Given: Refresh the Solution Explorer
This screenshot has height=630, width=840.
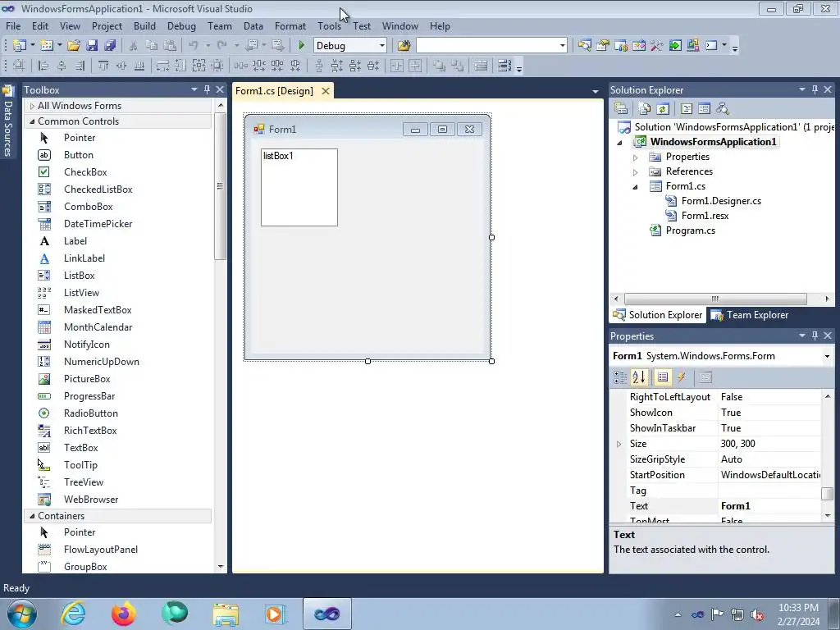Looking at the screenshot, I should click(x=663, y=109).
